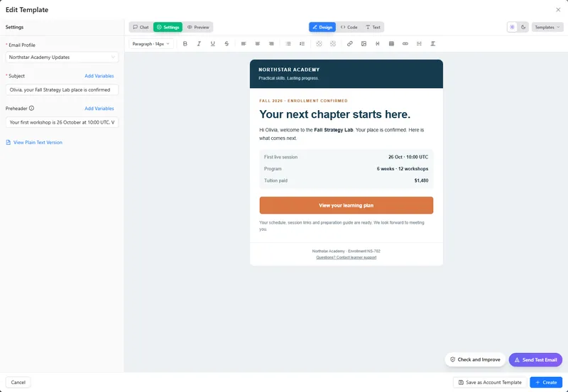The height and width of the screenshot is (392, 568).
Task: Align text center
Action: [258, 44]
